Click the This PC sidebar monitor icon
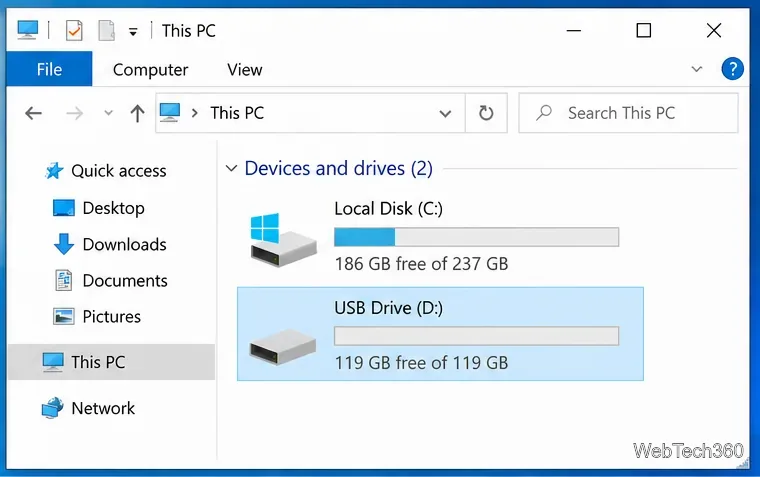Screen dimensions: 760x477 (53, 362)
